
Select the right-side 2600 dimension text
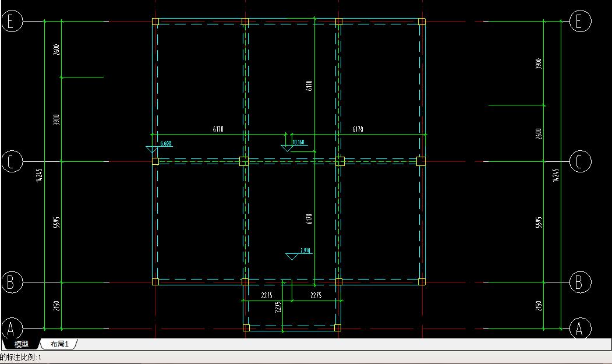(539, 134)
